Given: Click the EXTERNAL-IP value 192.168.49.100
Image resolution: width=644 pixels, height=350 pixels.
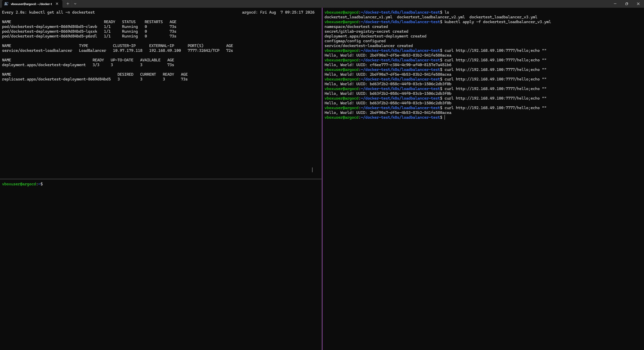Looking at the screenshot, I should pos(165,51).
